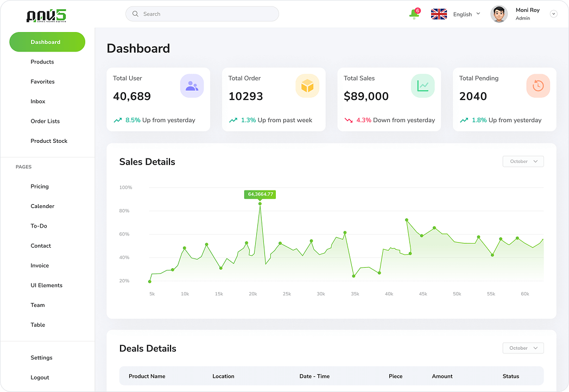Screen dimensions: 569x392
Task: Click the 64,3664.77 chart peak marker
Action: click(260, 204)
